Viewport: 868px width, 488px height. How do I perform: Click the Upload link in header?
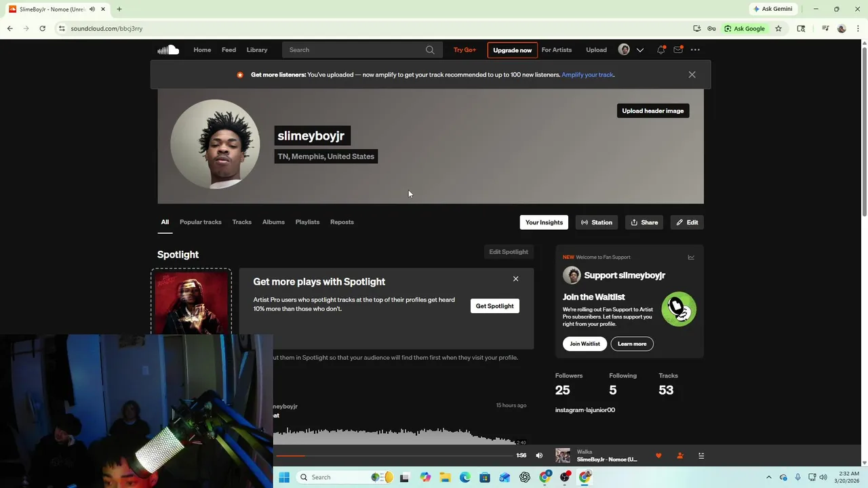click(x=596, y=49)
